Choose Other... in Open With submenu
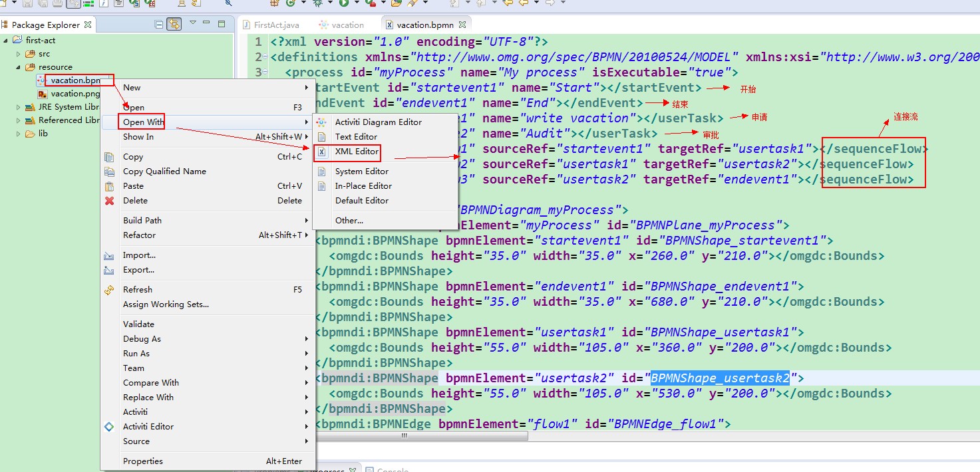Image resolution: width=980 pixels, height=472 pixels. coord(386,221)
